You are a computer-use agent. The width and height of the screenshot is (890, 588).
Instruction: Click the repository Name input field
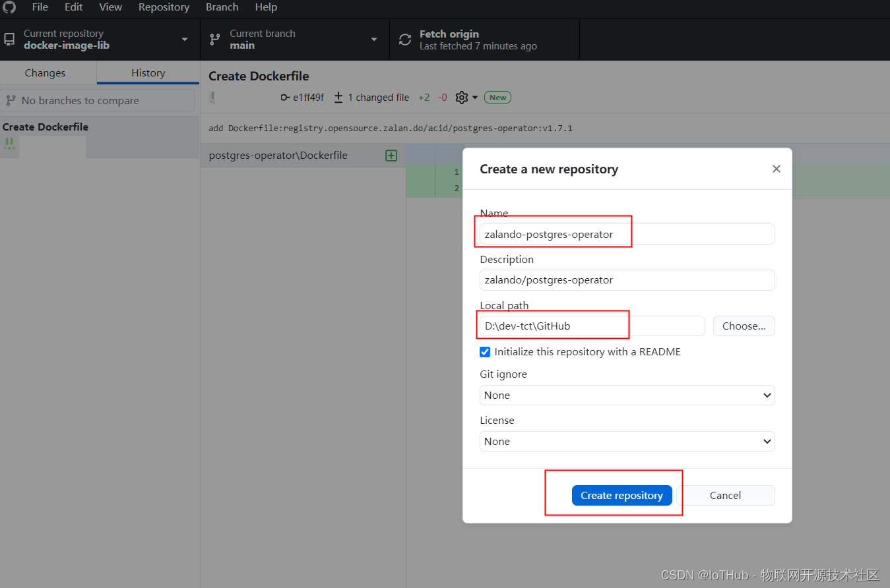(x=627, y=234)
